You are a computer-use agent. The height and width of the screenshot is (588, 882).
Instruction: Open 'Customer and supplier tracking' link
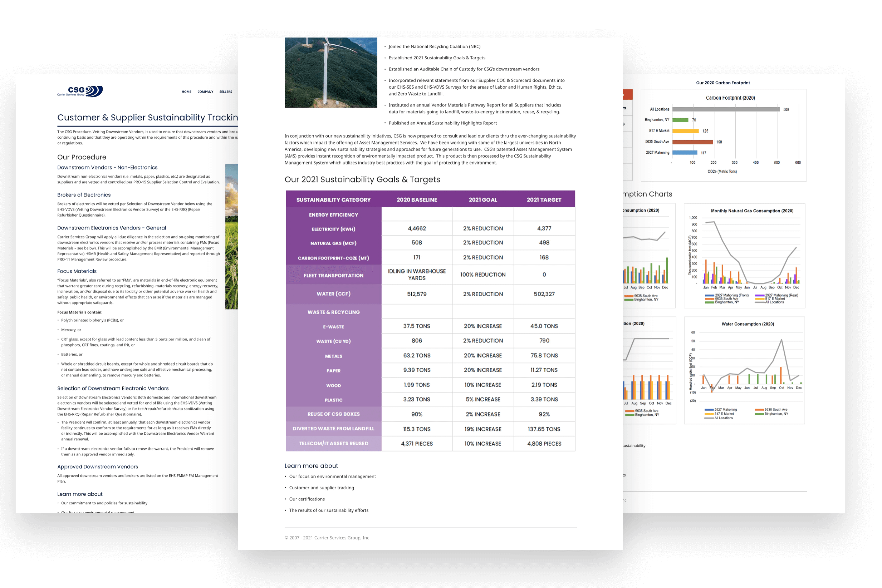tap(321, 488)
